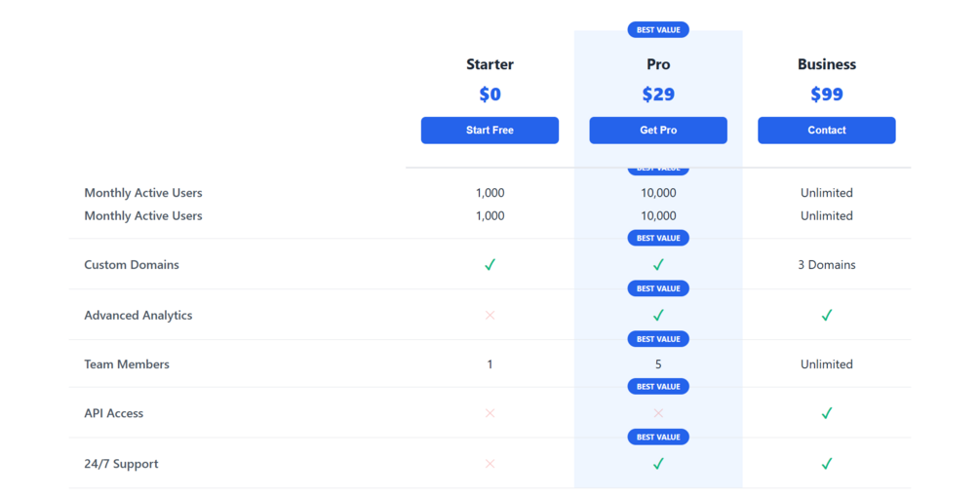This screenshot has height=496, width=980.
Task: Click Pro's 24/7 Support checkmark icon
Action: 658,464
